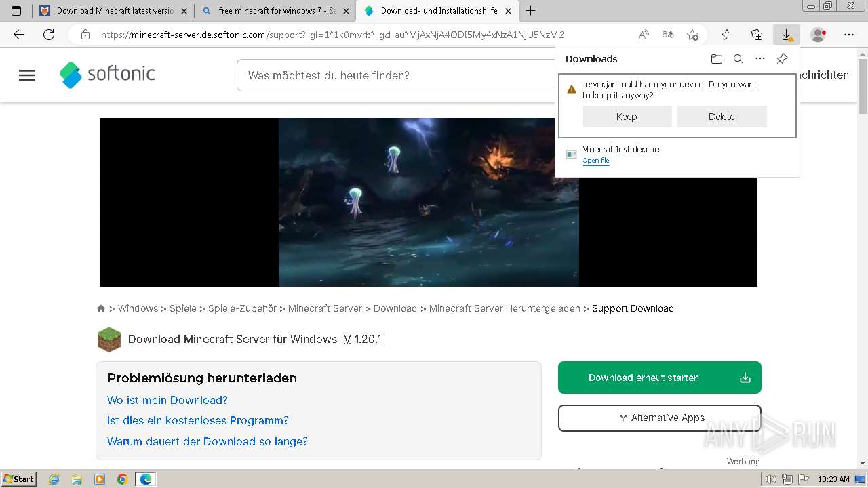
Task: Click the browser address bar URL
Action: (x=332, y=35)
